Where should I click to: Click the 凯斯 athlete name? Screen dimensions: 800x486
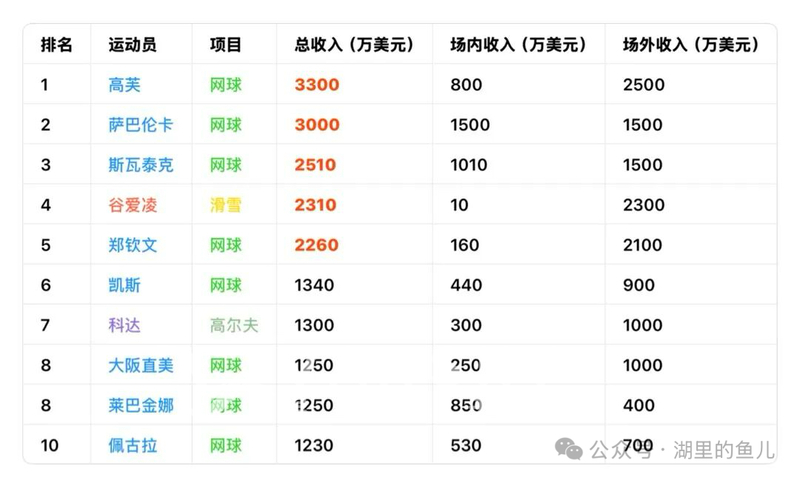point(124,285)
